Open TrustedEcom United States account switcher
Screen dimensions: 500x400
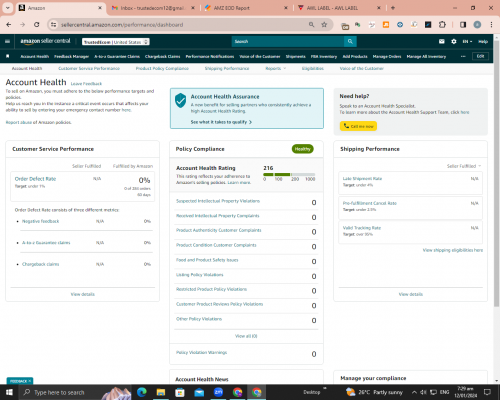pyautogui.click(x=116, y=42)
